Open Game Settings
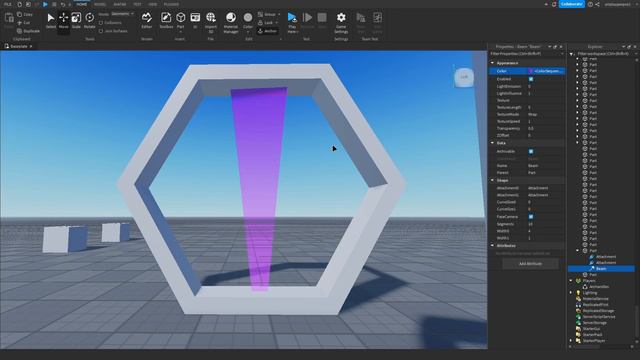The height and width of the screenshot is (360, 640). (x=341, y=21)
